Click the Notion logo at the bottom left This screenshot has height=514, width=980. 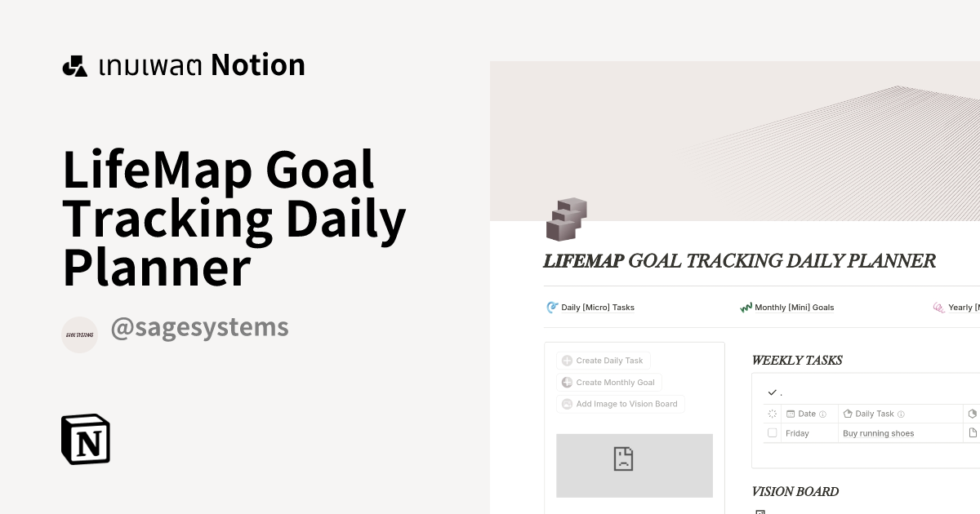[86, 439]
